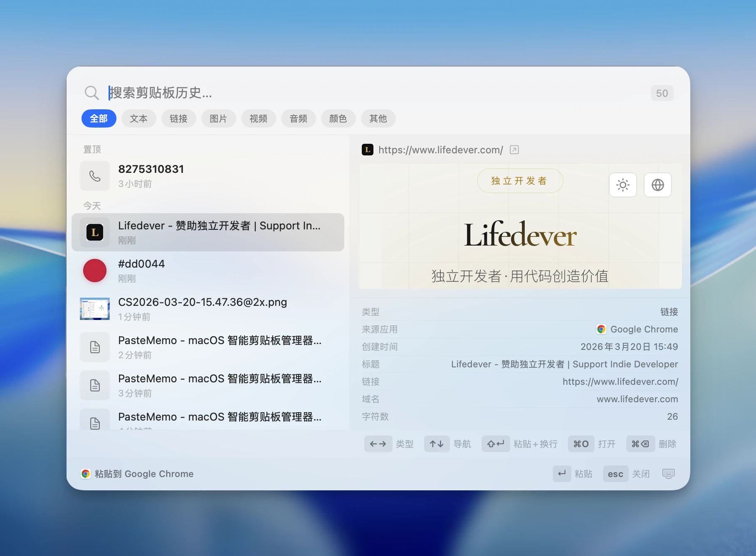The width and height of the screenshot is (756, 556).
Task: Click the Google Chrome icon in 来源应用 row
Action: tap(601, 329)
